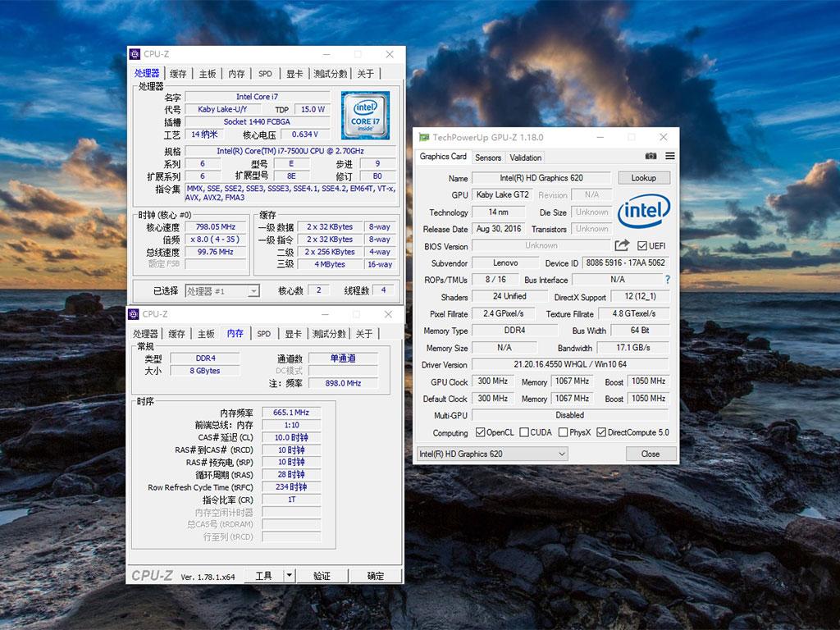Click the CPU-Z app icon in the top (processor) window

pyautogui.click(x=135, y=54)
